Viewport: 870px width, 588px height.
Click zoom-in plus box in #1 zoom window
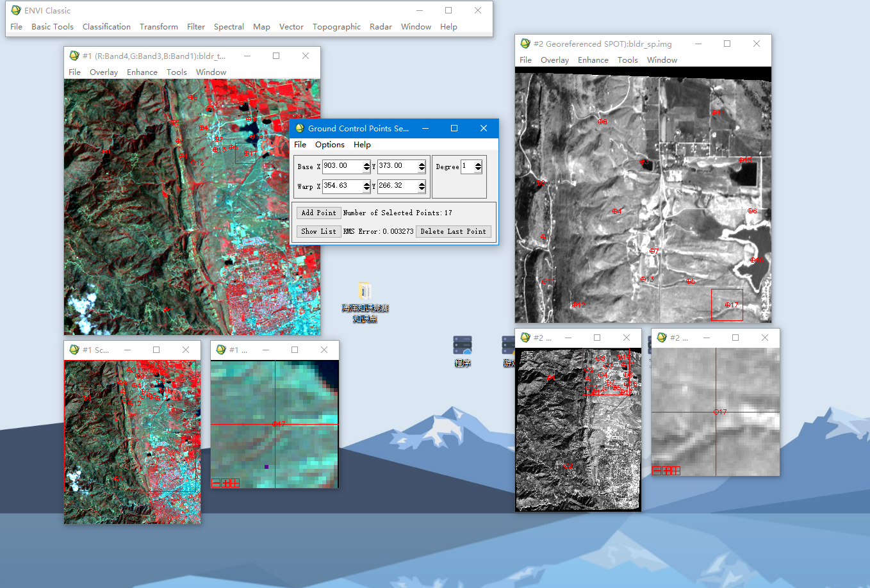(226, 483)
